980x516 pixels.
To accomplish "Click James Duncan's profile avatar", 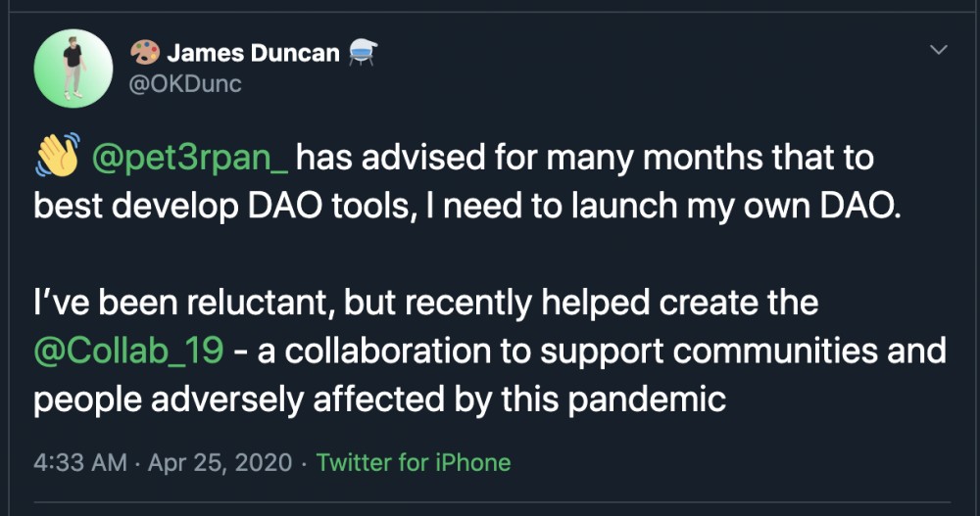I will pyautogui.click(x=73, y=69).
